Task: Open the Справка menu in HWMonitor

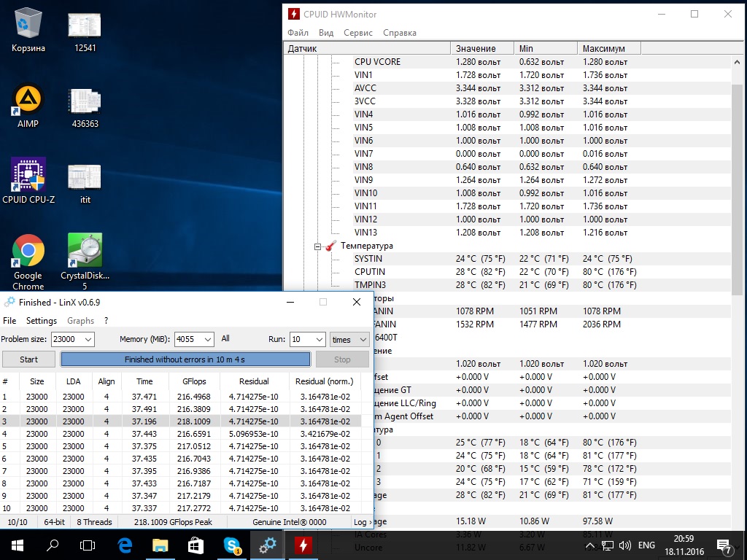Action: (x=400, y=33)
